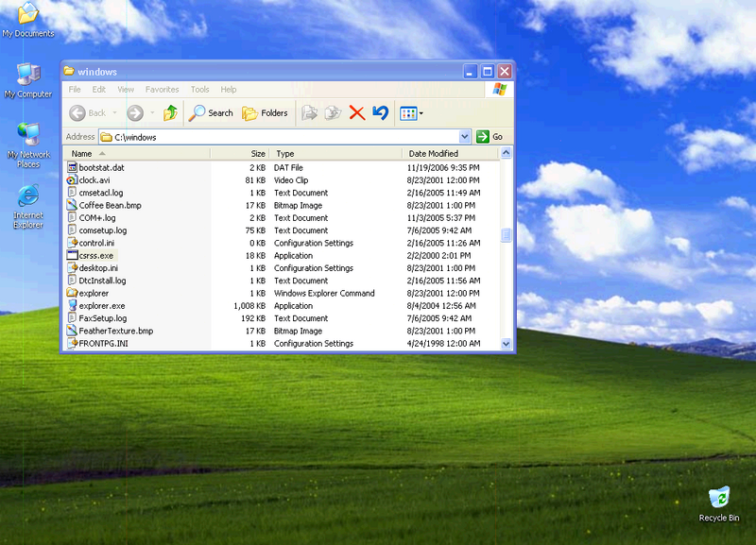Open the Search pane from toolbar

pyautogui.click(x=211, y=113)
